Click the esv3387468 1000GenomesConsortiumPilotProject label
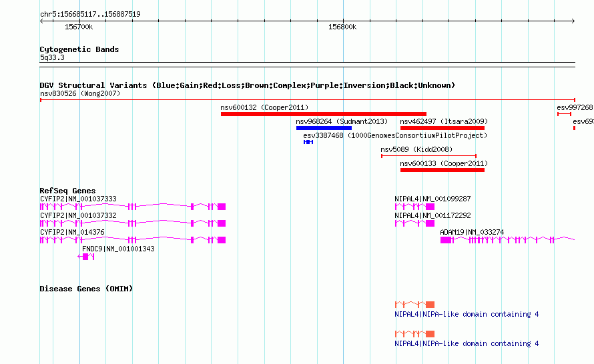Viewport: 594px width, 364px height. [395, 135]
